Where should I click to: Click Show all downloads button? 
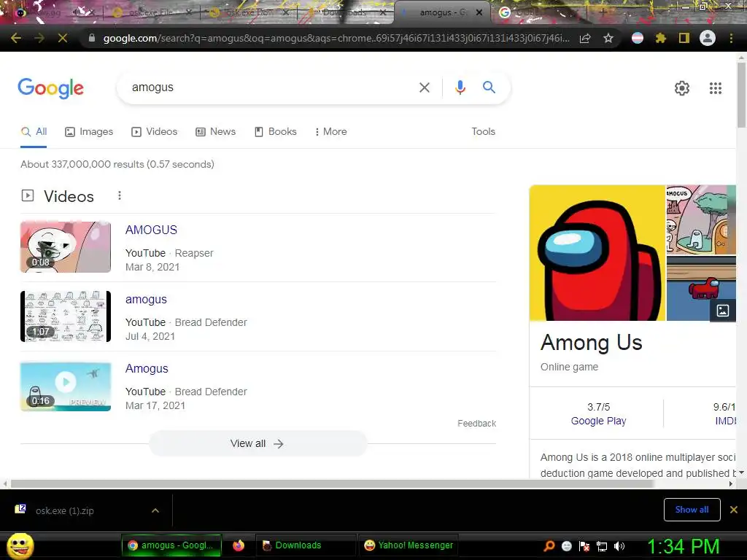pyautogui.click(x=692, y=510)
